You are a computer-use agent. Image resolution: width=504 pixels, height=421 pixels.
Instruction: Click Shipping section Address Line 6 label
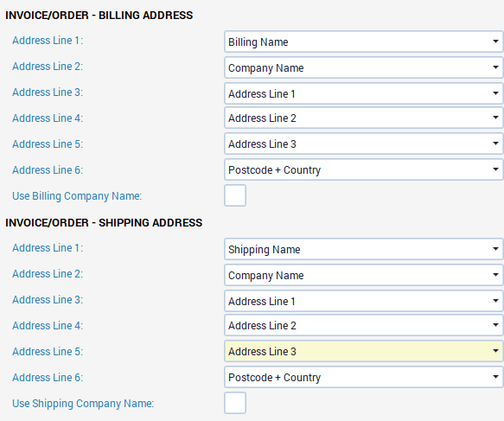click(48, 377)
